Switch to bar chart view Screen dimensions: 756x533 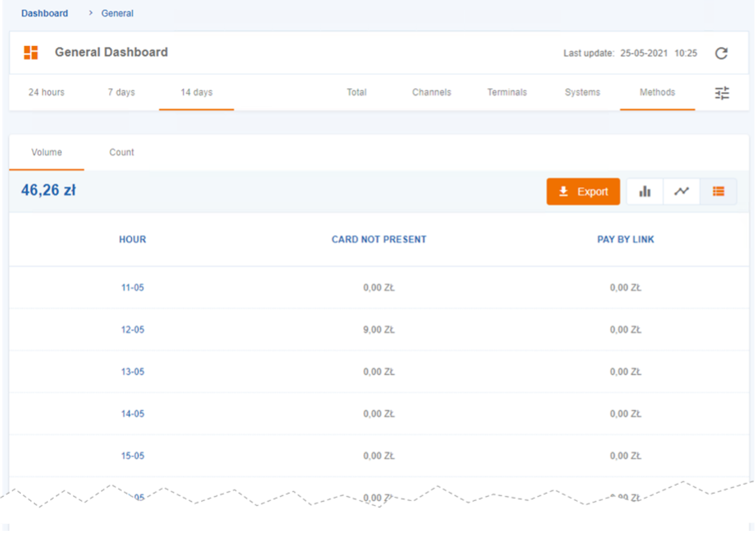[x=645, y=191]
